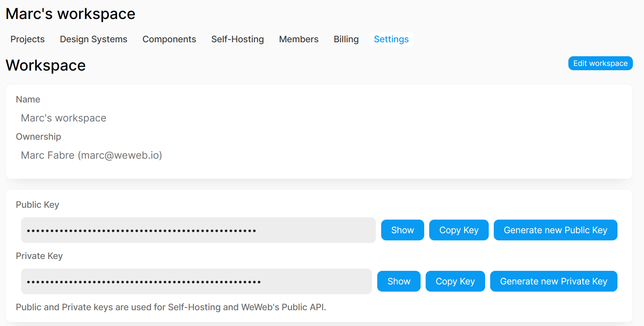Generate a new Private Key

(x=553, y=281)
